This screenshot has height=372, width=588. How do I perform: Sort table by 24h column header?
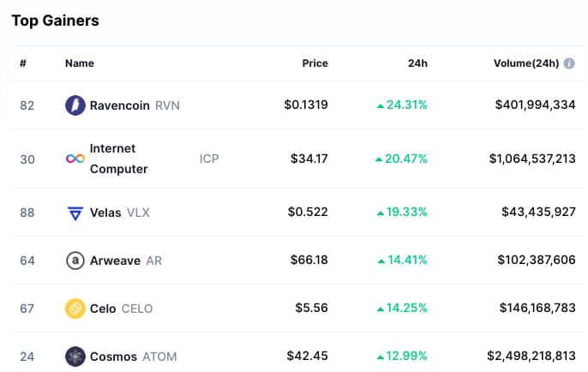tap(417, 63)
